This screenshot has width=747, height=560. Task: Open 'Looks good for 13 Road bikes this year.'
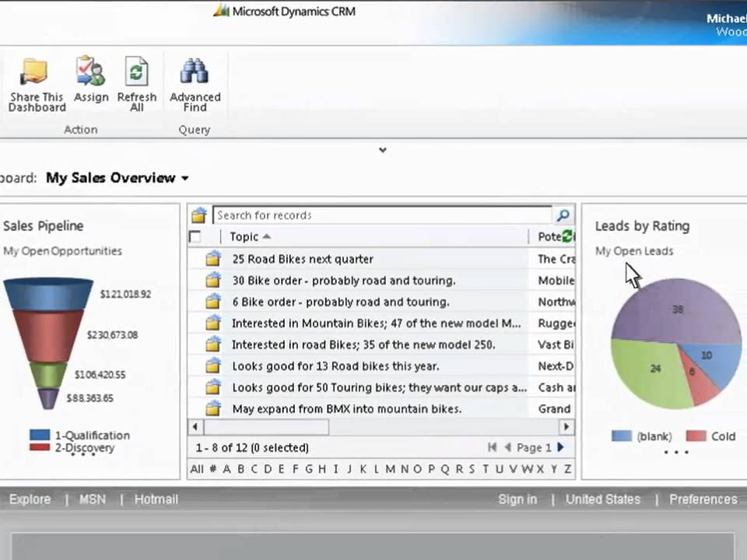point(336,366)
